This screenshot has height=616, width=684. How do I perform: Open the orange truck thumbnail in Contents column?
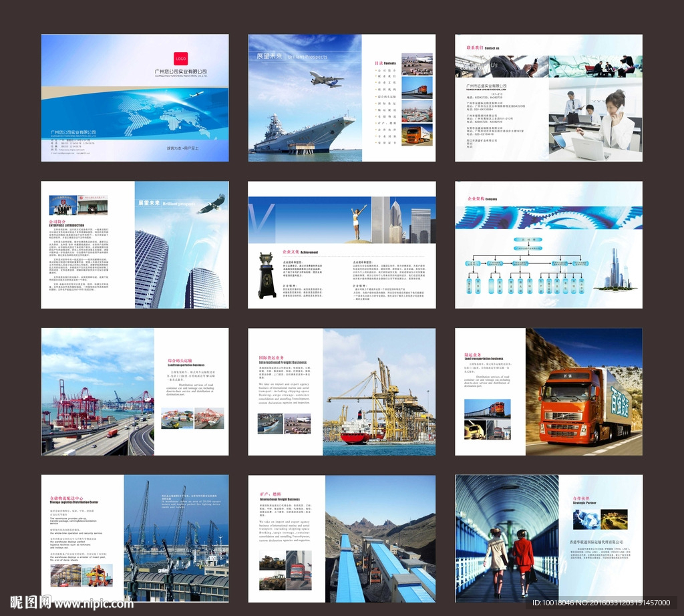[x=417, y=134]
